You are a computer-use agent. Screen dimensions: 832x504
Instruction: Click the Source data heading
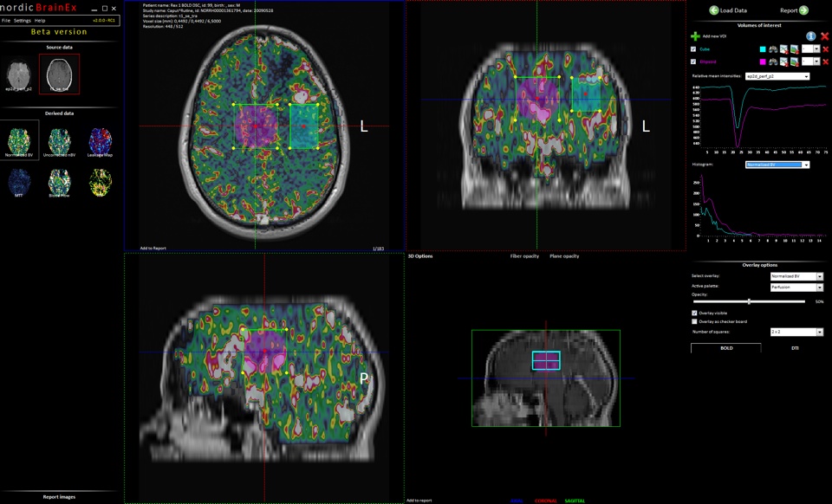tap(60, 47)
